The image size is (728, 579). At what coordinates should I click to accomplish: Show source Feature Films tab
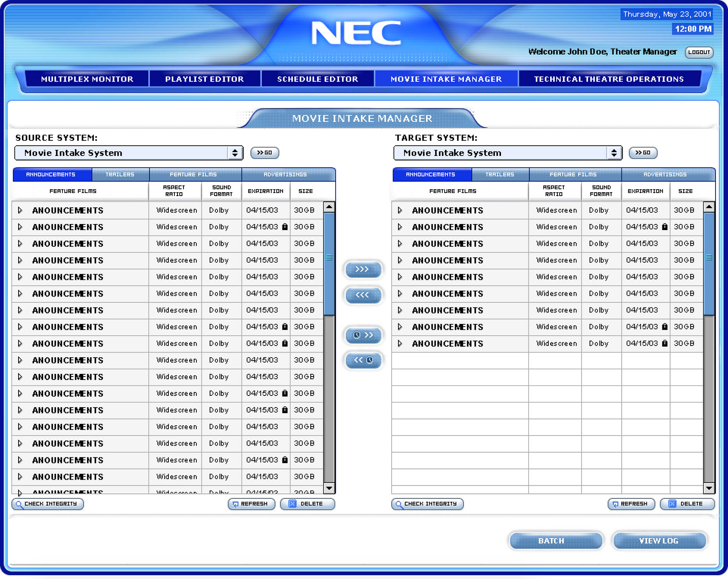pos(195,174)
